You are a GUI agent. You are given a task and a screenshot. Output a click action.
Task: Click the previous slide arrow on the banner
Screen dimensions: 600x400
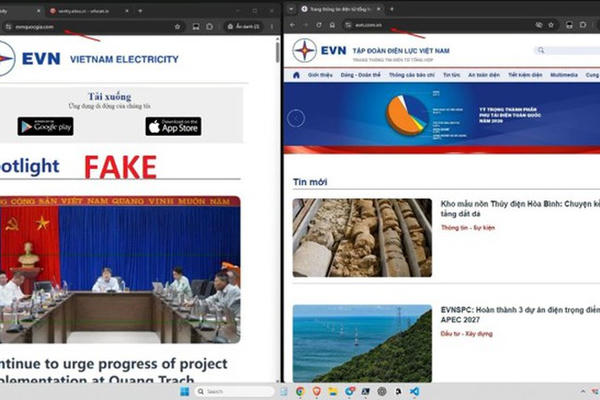coord(296,118)
